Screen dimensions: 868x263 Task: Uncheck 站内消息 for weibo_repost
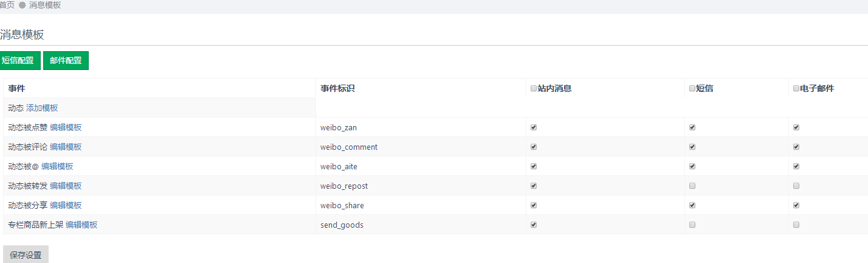[x=534, y=186]
